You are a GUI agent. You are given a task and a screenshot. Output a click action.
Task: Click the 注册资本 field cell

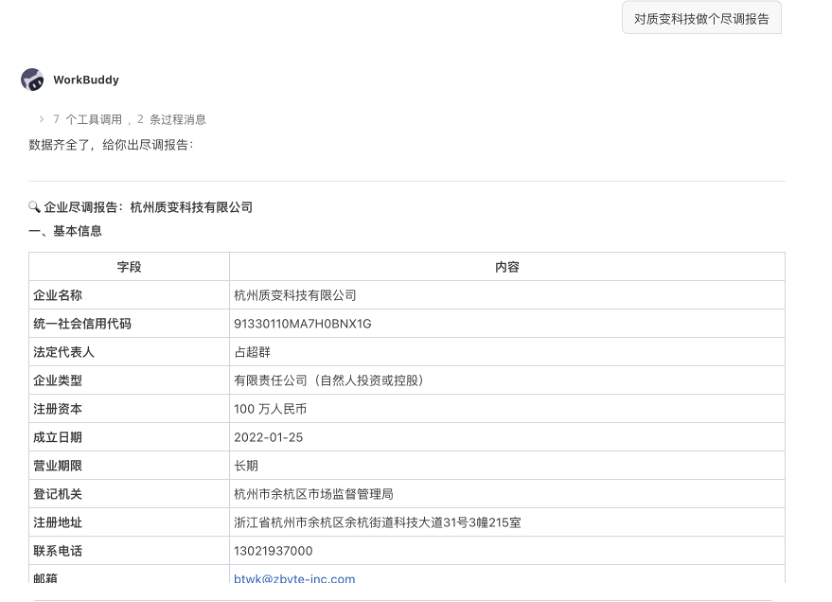129,409
